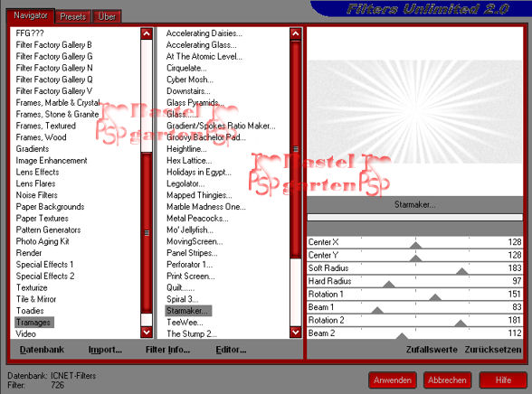Select the Starmaker... filter in the list
Image resolution: width=532 pixels, height=394 pixels.
point(188,311)
